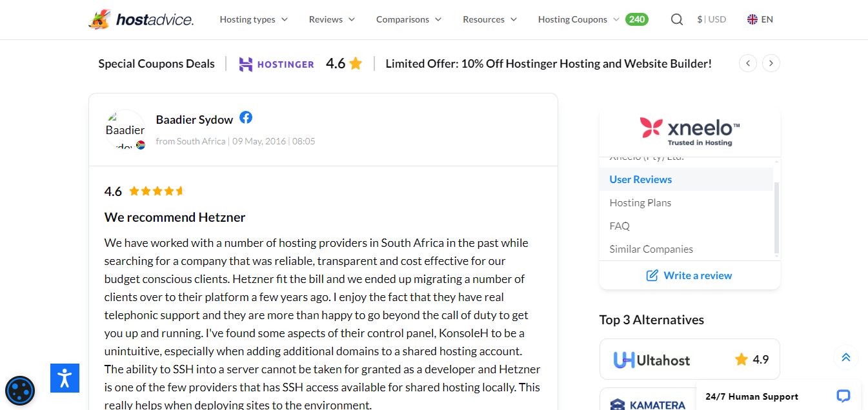Click the Limited Offer Hostinger coupon text

pyautogui.click(x=549, y=63)
